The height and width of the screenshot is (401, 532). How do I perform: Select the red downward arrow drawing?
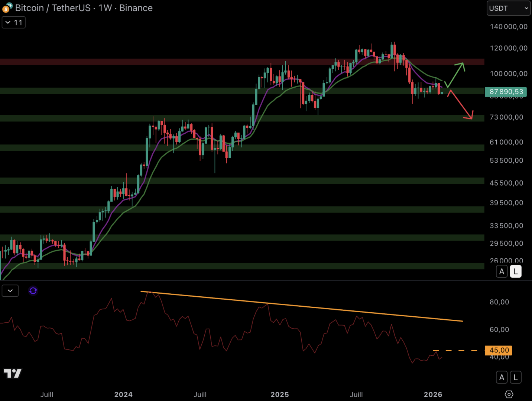(461, 105)
